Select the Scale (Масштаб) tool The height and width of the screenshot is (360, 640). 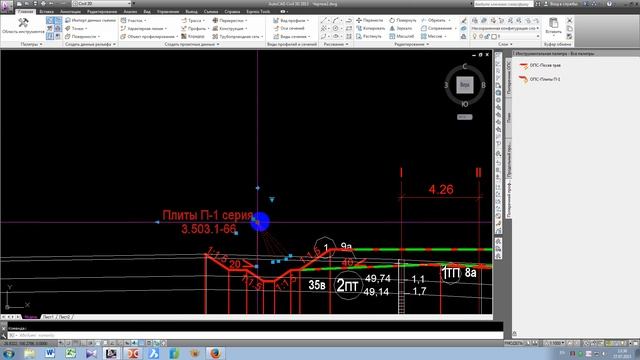click(402, 36)
